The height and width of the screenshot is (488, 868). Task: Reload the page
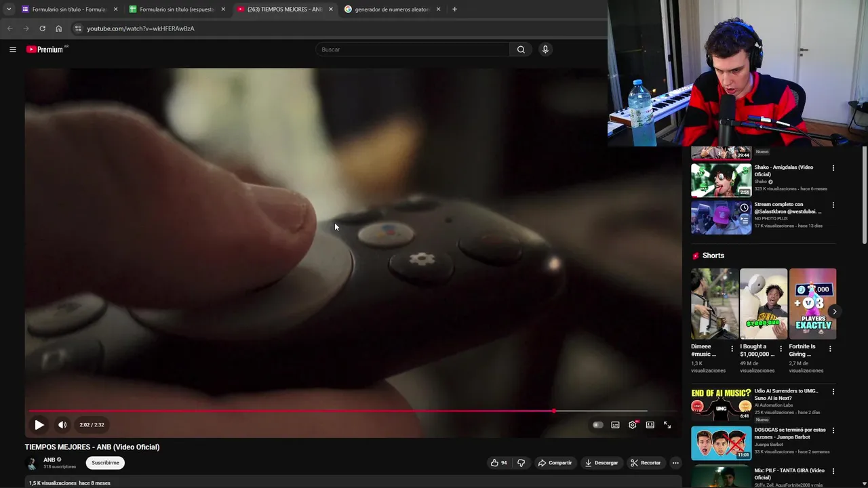click(x=42, y=28)
